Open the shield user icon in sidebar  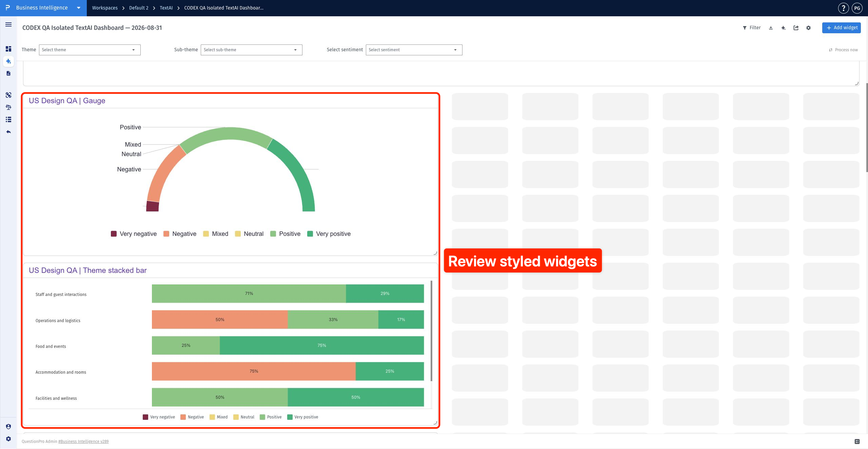[x=8, y=427]
